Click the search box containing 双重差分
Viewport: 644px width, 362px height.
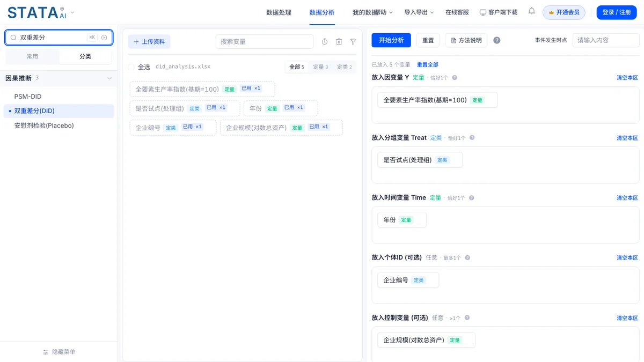click(58, 38)
